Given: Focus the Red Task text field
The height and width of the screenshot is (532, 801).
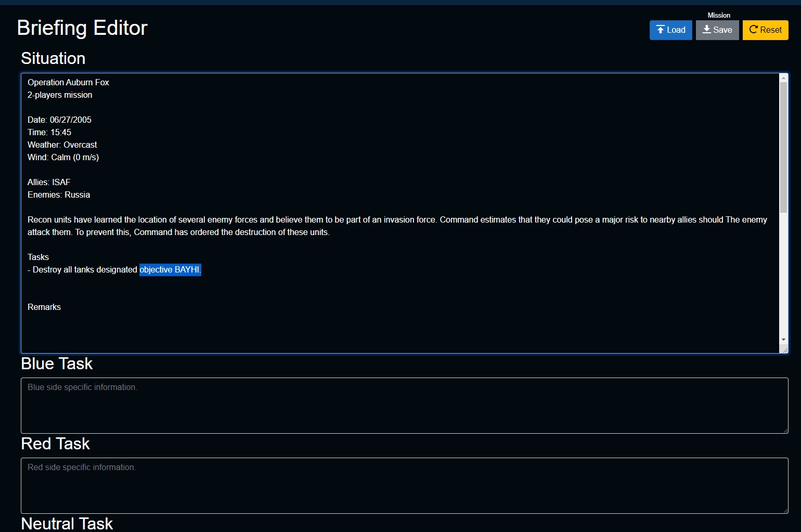Looking at the screenshot, I should (x=404, y=485).
